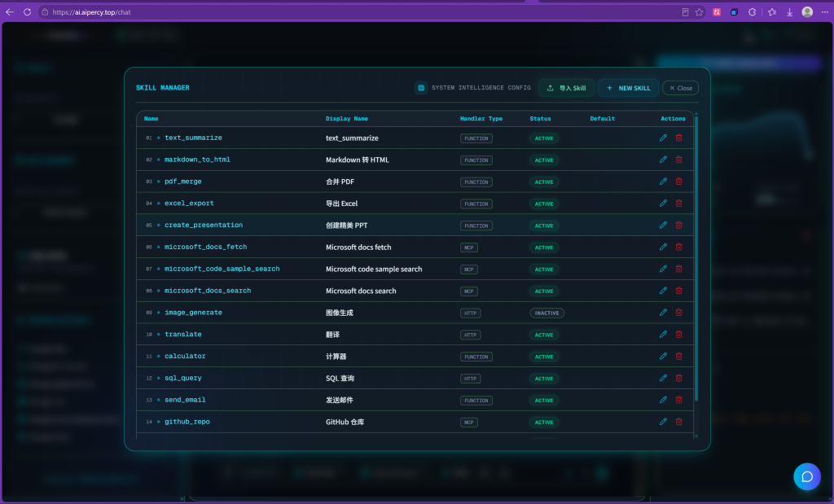Delete the text_summarize skill
Image resolution: width=834 pixels, height=504 pixels.
(678, 138)
